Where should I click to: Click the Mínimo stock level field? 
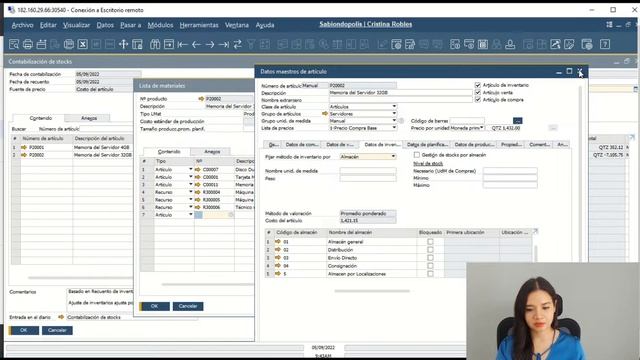click(x=510, y=178)
